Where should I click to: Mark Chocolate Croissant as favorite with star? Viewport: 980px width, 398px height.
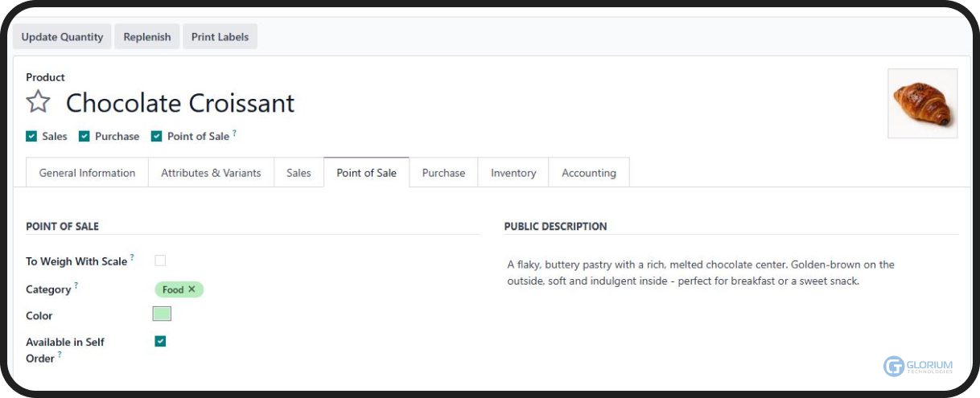pyautogui.click(x=38, y=102)
